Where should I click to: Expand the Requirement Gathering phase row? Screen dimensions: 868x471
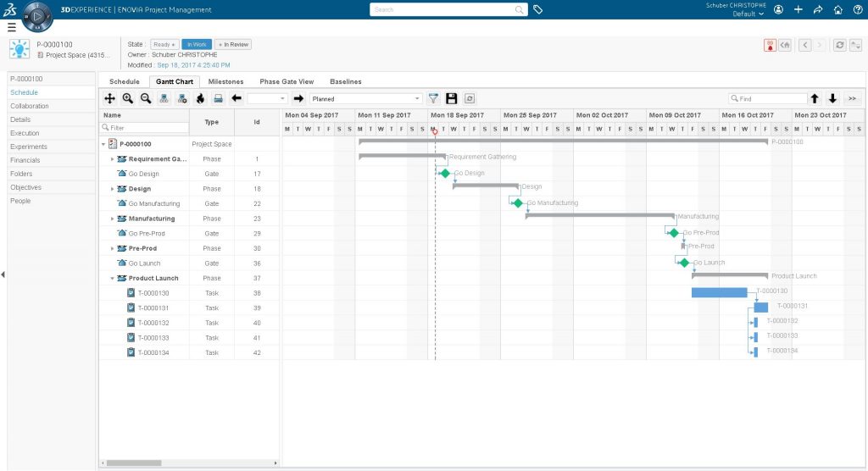point(113,159)
